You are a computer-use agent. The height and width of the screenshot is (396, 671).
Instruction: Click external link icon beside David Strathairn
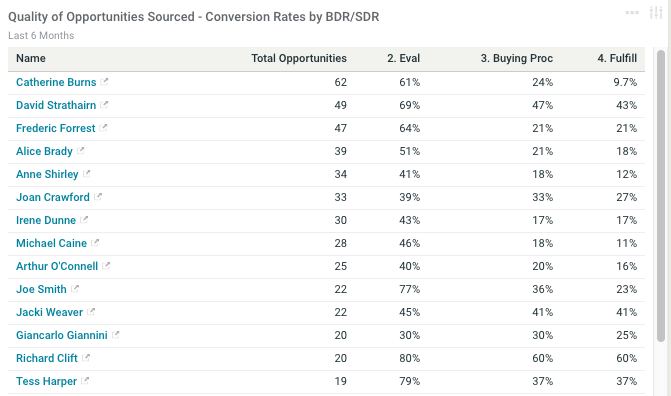pos(104,104)
